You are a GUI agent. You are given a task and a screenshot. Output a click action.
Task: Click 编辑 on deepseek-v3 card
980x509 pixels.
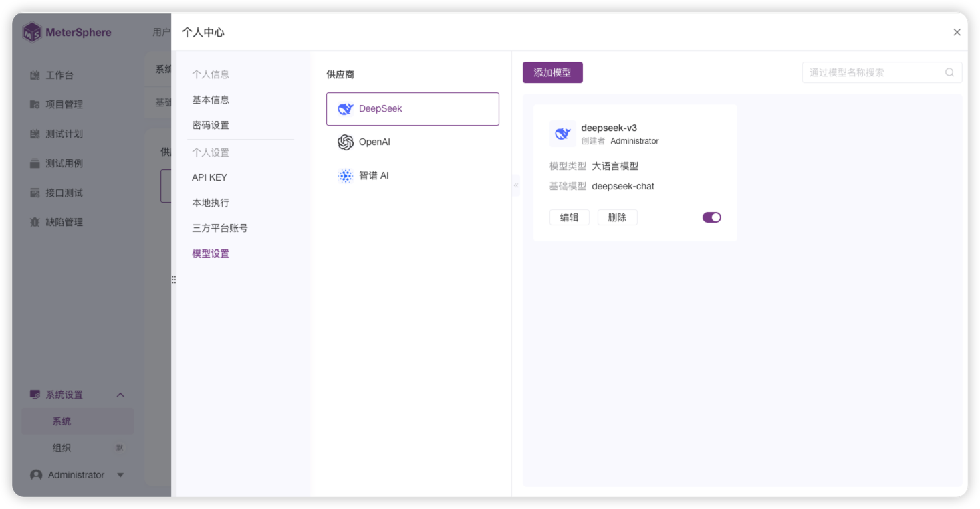click(x=570, y=217)
